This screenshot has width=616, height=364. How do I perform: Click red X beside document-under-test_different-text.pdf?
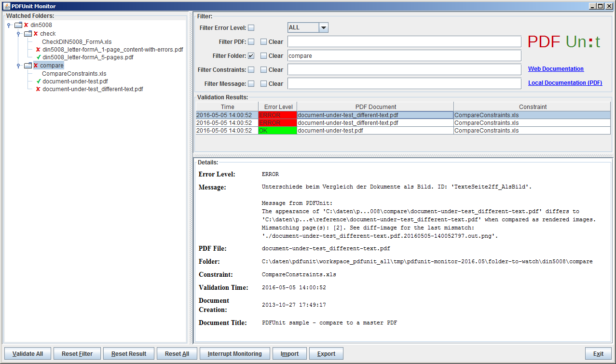coord(38,89)
